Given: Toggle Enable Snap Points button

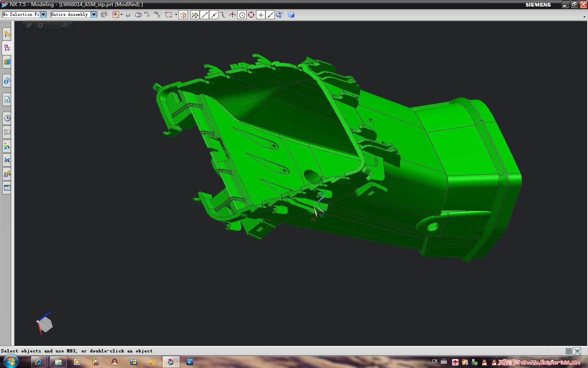Looking at the screenshot, I should click(x=195, y=15).
